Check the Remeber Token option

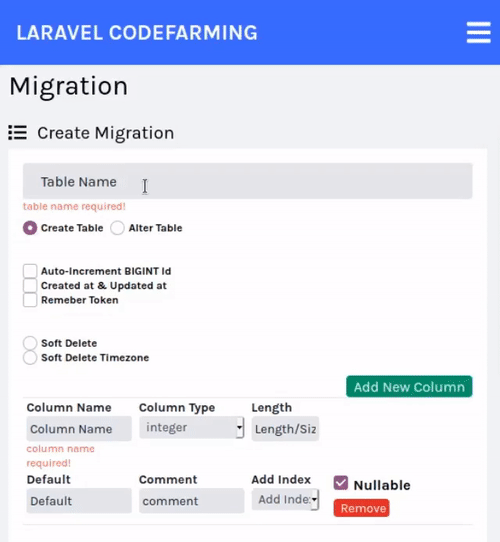30,300
